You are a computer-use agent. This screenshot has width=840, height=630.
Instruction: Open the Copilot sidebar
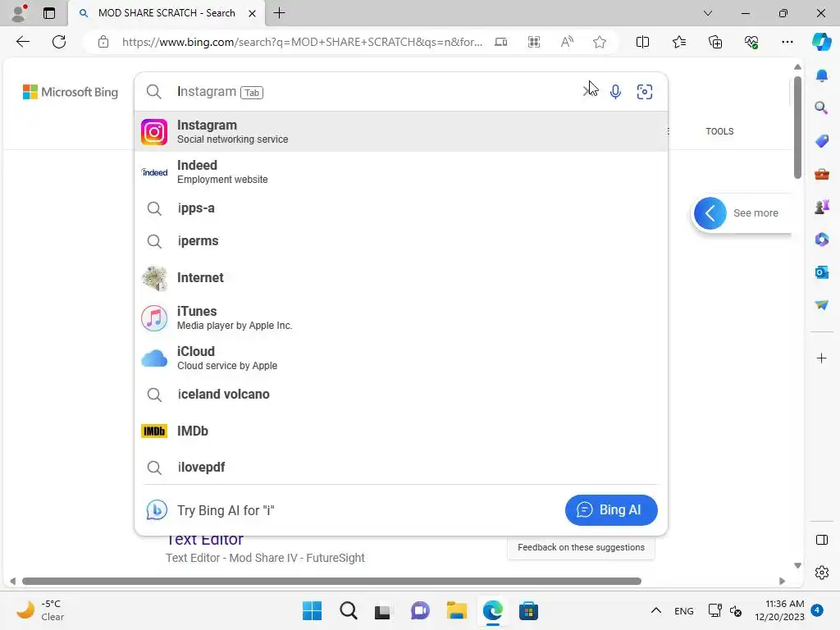[821, 42]
